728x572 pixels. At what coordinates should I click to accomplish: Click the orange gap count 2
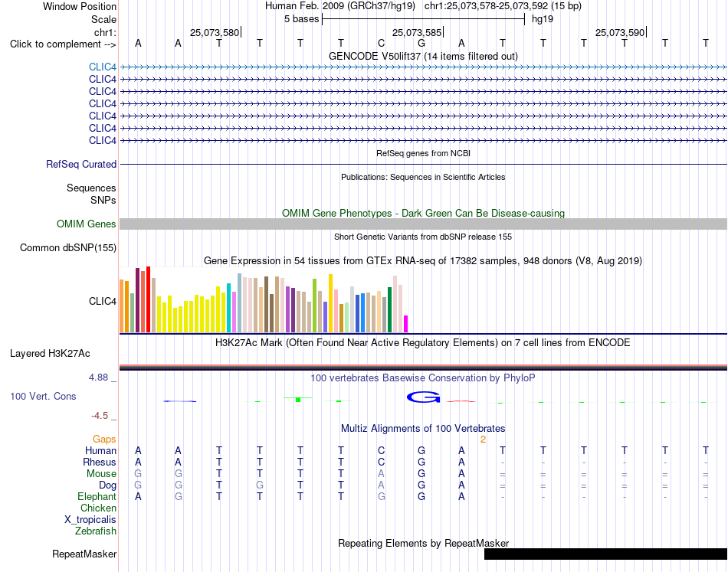pyautogui.click(x=483, y=440)
